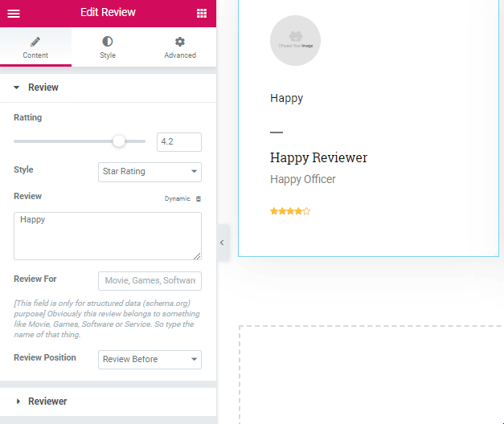Click the reviewer image placeholder in the preview

[295, 40]
